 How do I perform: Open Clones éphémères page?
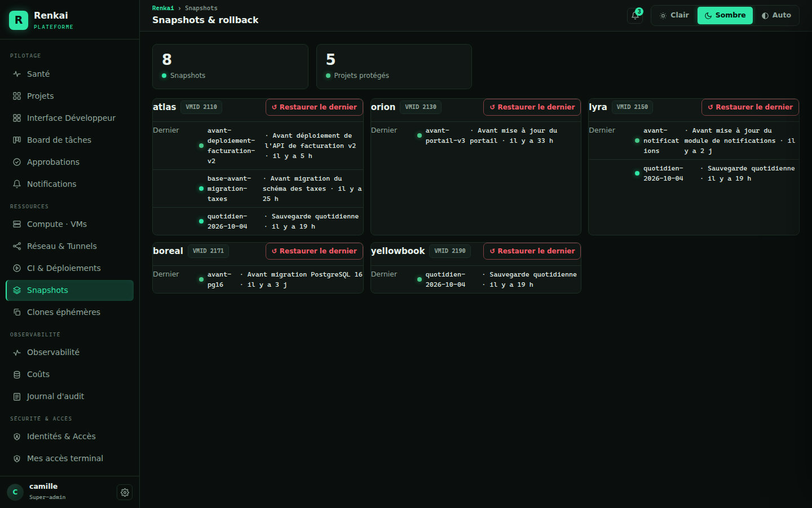click(70, 312)
